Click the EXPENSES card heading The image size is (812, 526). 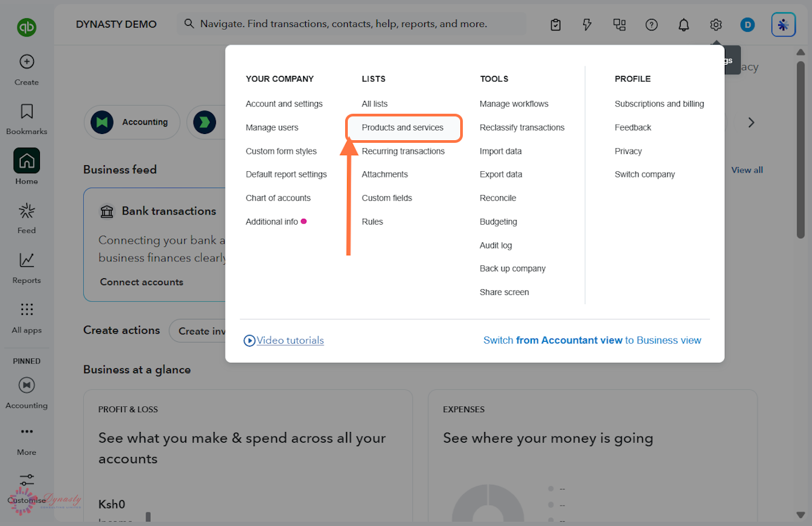point(464,410)
